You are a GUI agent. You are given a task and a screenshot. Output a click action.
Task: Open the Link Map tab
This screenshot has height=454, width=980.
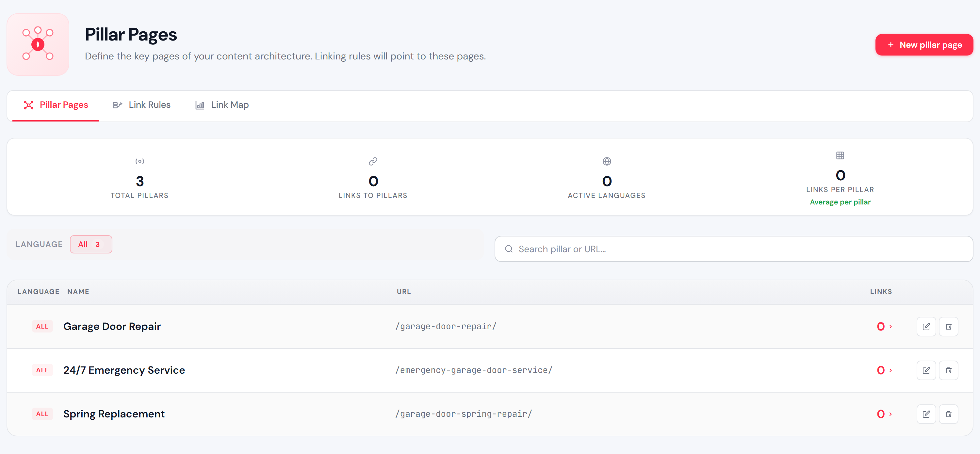[x=222, y=105]
